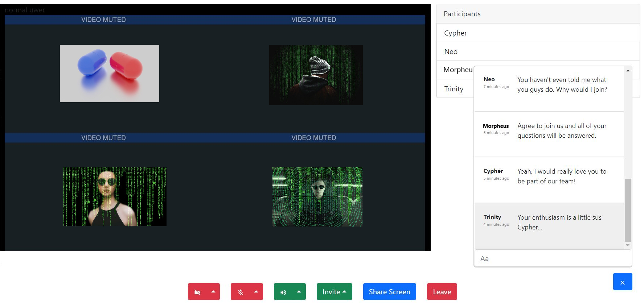The width and height of the screenshot is (644, 303).
Task: Select Cypher in Participants list
Action: point(538,33)
